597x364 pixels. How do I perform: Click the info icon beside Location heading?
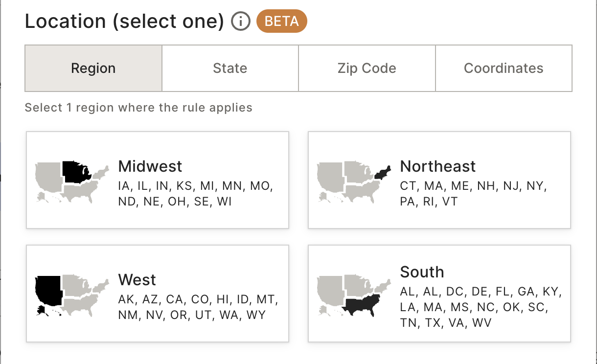[241, 22]
